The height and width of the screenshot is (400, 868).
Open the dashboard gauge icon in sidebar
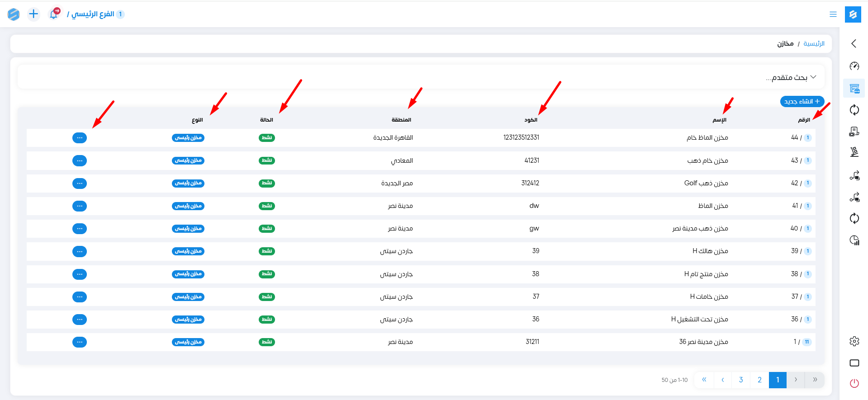tap(854, 66)
